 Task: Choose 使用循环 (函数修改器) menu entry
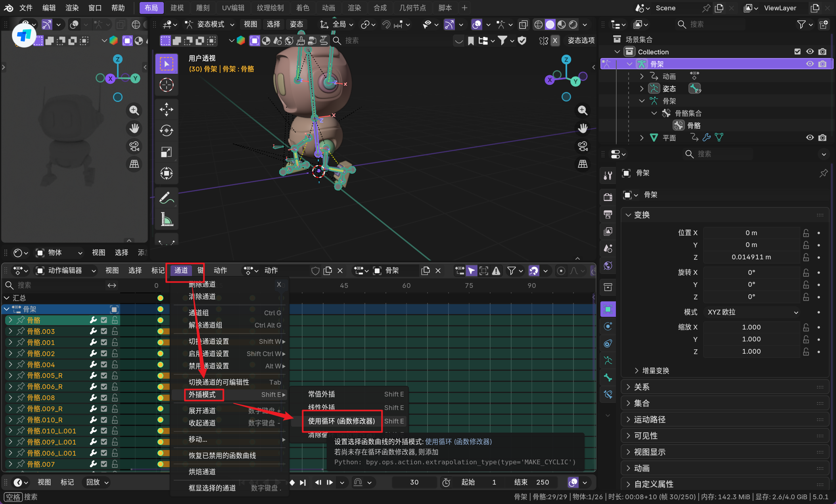341,421
